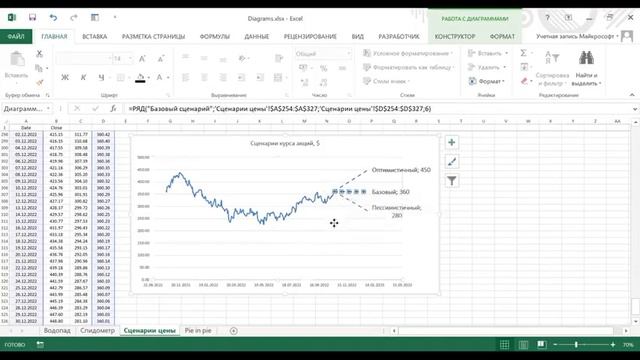Open the ФАЙЛ tab
This screenshot has height=360, width=640.
(16, 36)
